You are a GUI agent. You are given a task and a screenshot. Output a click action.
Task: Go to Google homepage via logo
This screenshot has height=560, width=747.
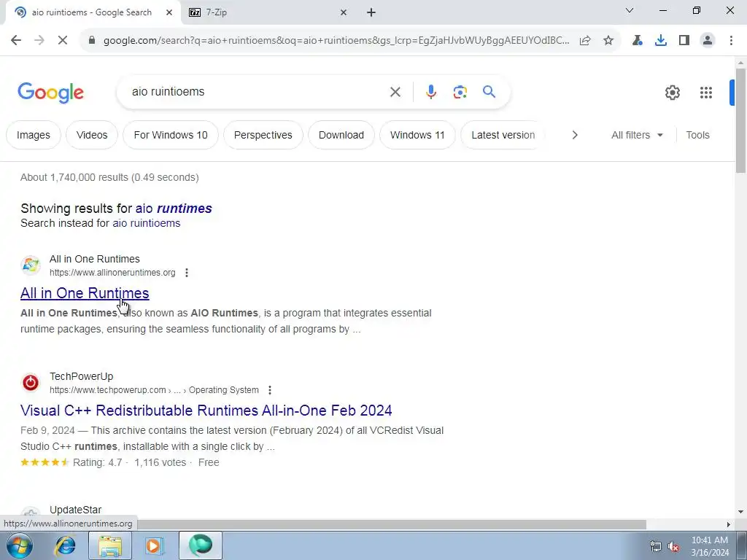pyautogui.click(x=50, y=93)
